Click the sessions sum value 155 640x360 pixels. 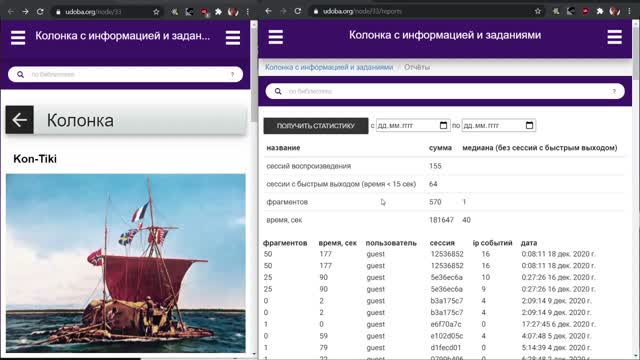435,166
